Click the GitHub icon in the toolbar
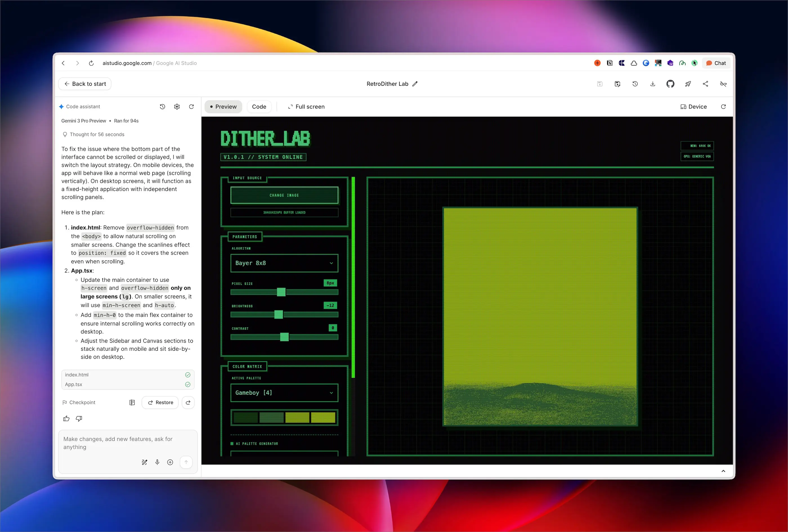The image size is (788, 532). (x=670, y=84)
